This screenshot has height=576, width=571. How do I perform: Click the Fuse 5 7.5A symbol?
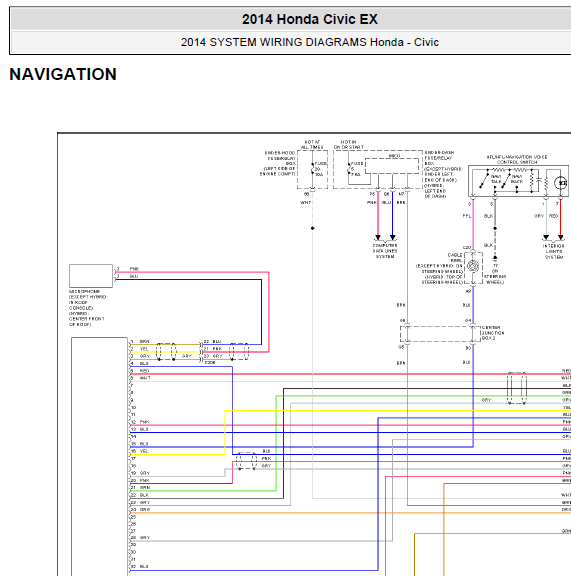349,168
